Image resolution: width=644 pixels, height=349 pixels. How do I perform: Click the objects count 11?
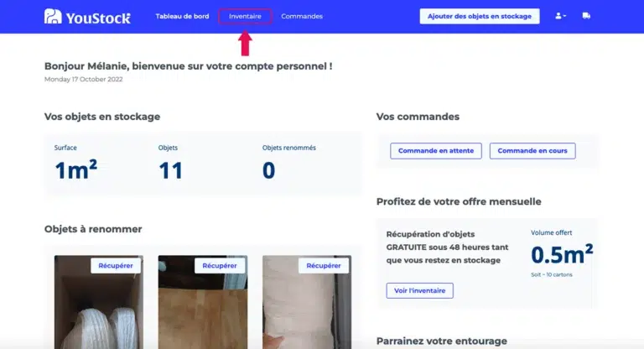pos(170,170)
